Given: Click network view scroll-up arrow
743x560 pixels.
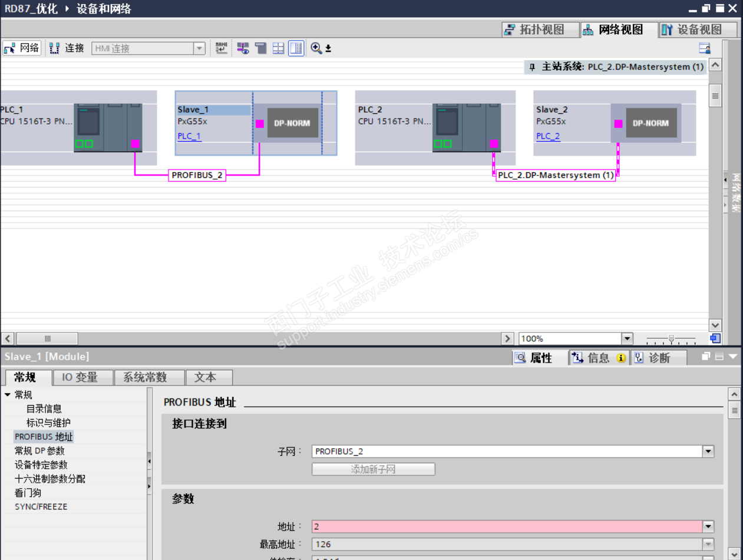Looking at the screenshot, I should [715, 65].
